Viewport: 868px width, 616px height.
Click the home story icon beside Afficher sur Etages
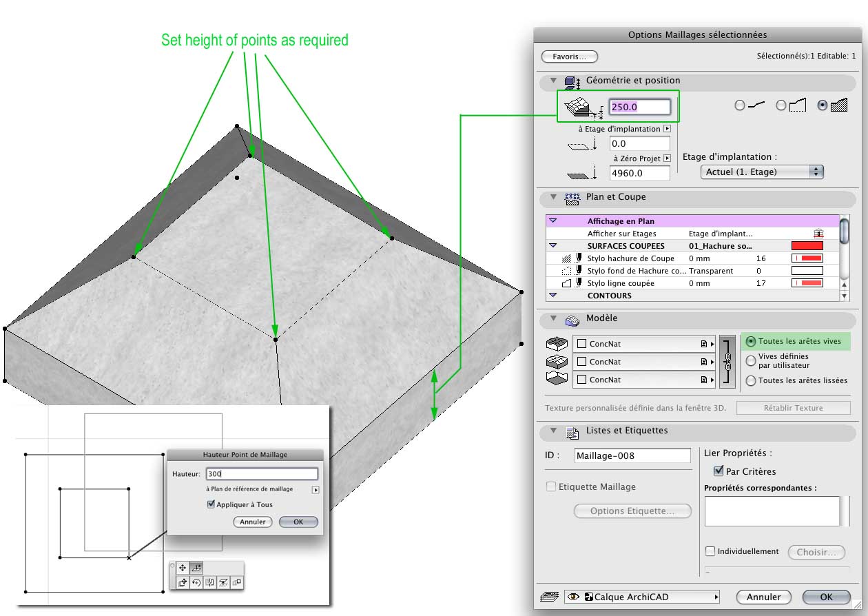[x=818, y=233]
